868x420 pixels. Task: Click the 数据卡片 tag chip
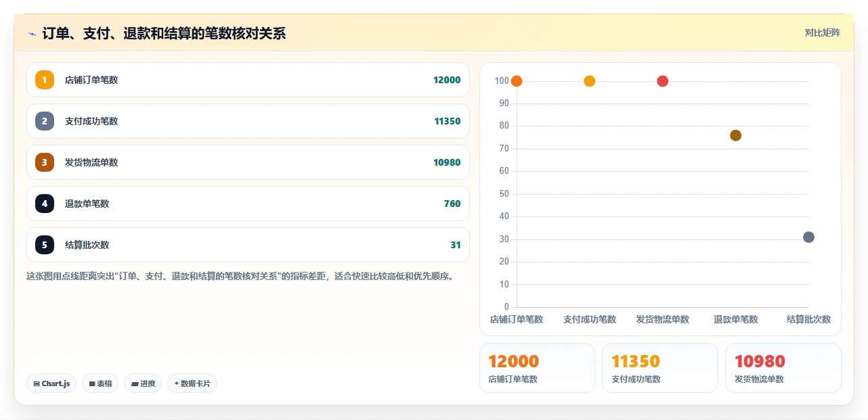click(192, 383)
